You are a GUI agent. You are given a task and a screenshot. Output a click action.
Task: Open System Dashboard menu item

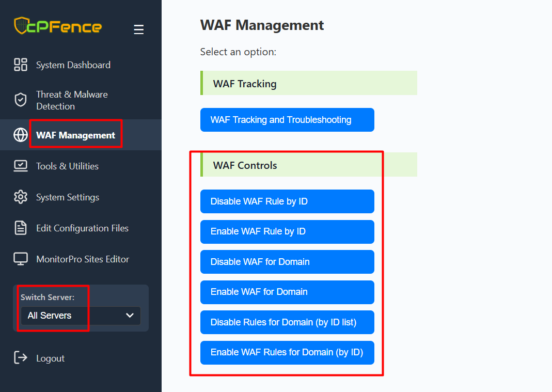click(x=73, y=65)
